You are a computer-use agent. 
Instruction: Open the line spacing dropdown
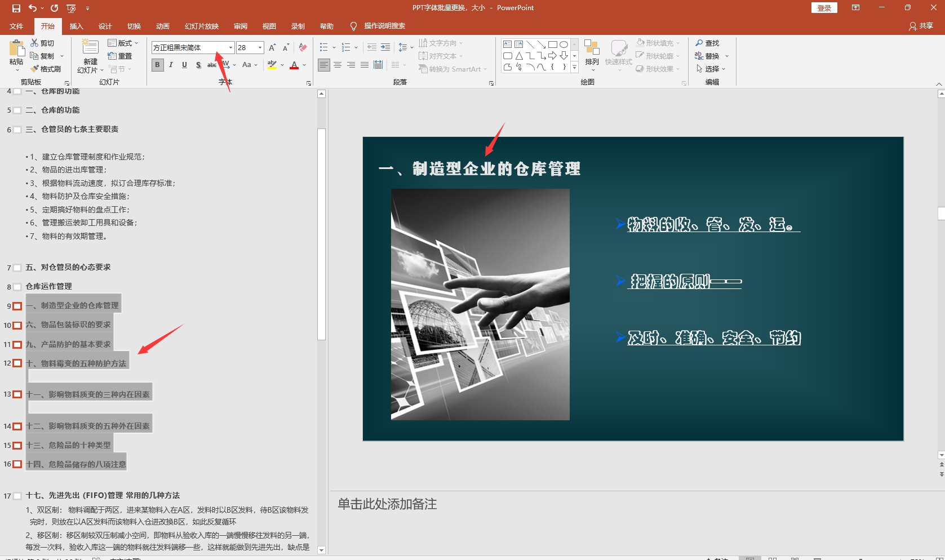406,48
